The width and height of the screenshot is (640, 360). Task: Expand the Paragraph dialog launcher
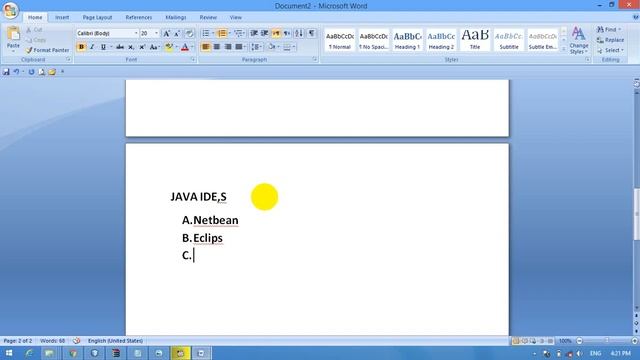coord(315,60)
